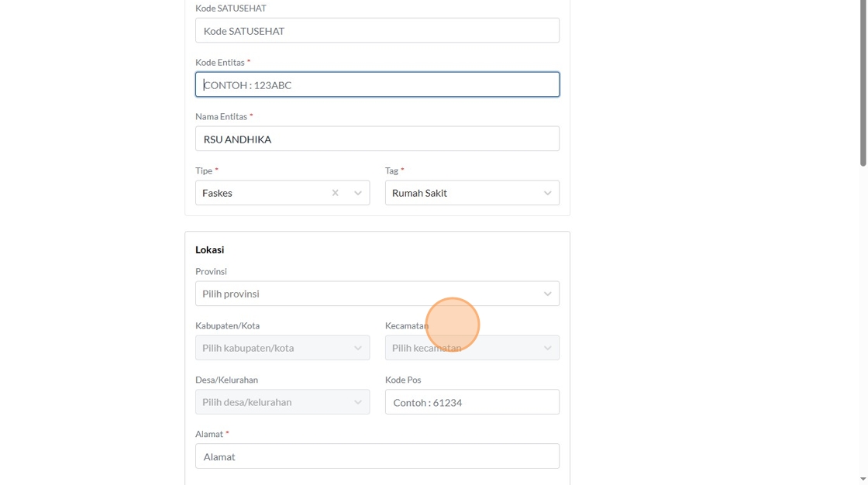This screenshot has width=868, height=485.
Task: Edit the Nama Entitas field RSU ANDHIKA
Action: coord(377,139)
